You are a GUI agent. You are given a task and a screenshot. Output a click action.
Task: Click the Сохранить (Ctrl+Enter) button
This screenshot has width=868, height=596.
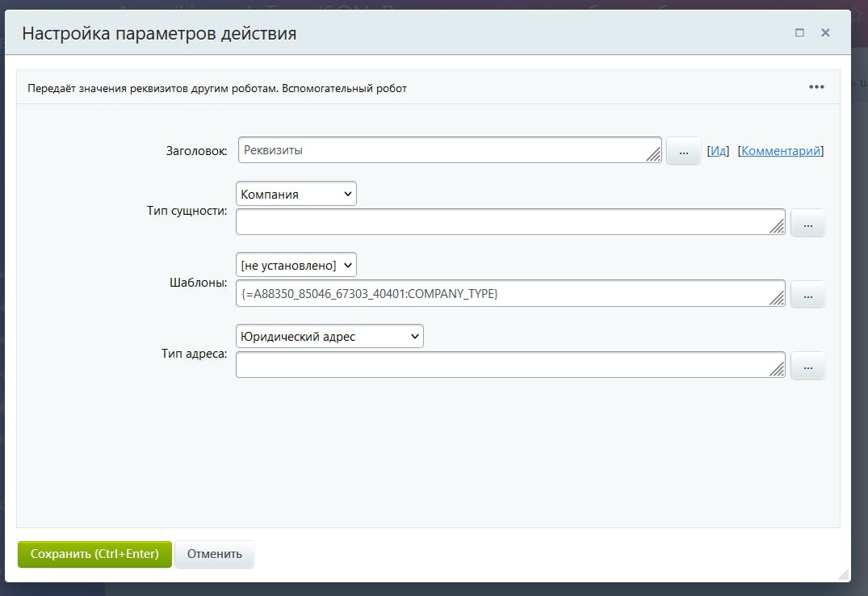point(94,554)
